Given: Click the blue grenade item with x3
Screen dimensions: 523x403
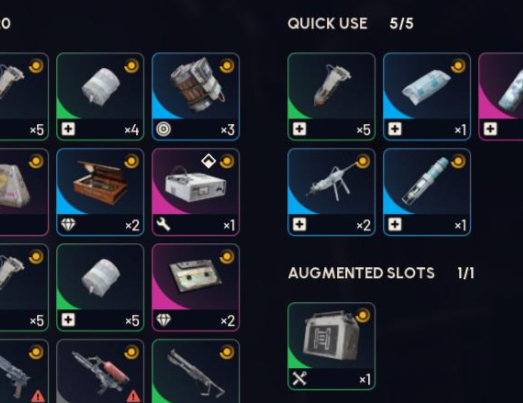Looking at the screenshot, I should click(x=196, y=96).
